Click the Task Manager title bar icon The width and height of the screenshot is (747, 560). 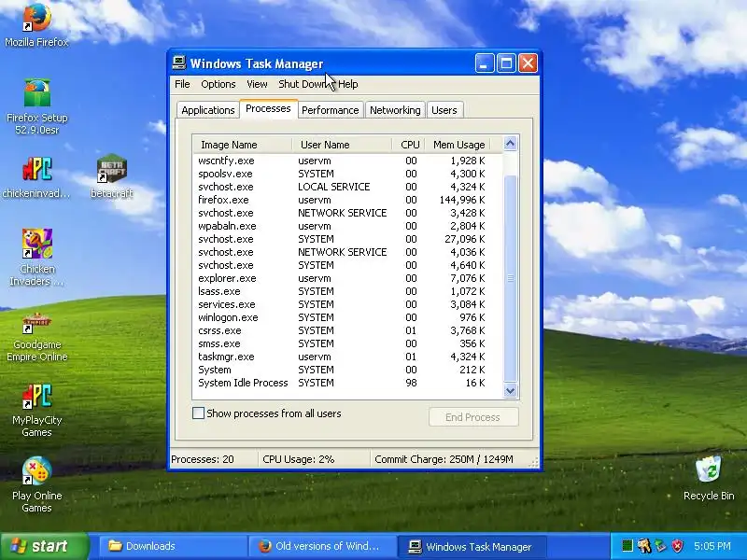(x=179, y=63)
